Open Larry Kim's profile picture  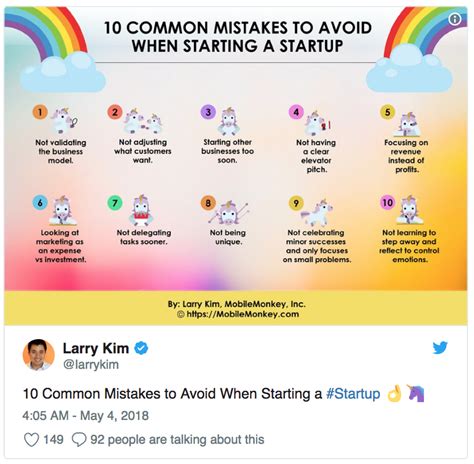[x=39, y=355]
